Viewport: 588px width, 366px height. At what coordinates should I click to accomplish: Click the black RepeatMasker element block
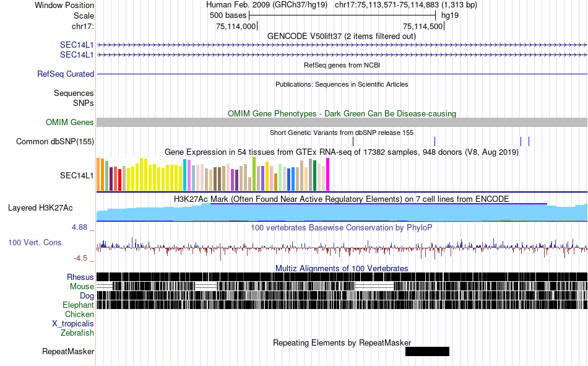point(427,351)
